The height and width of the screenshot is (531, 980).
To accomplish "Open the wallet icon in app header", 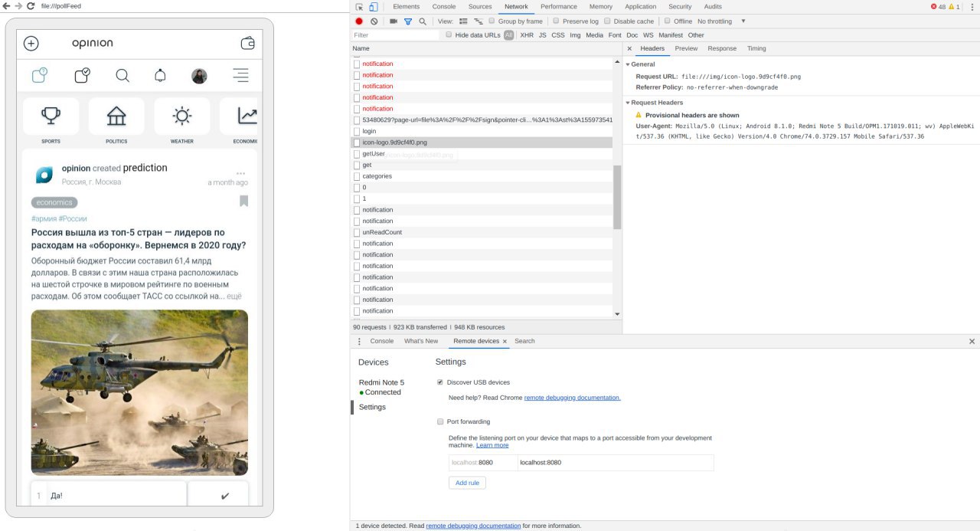I will 248,44.
